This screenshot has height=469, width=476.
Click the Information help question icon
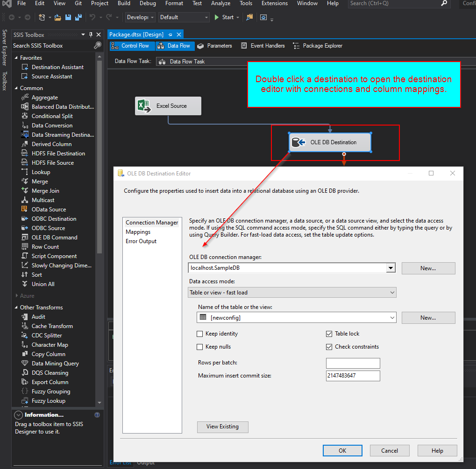coord(97,415)
